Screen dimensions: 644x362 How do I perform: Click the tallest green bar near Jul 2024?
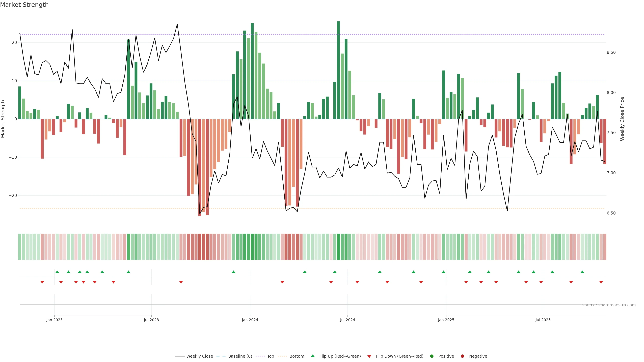coord(338,70)
